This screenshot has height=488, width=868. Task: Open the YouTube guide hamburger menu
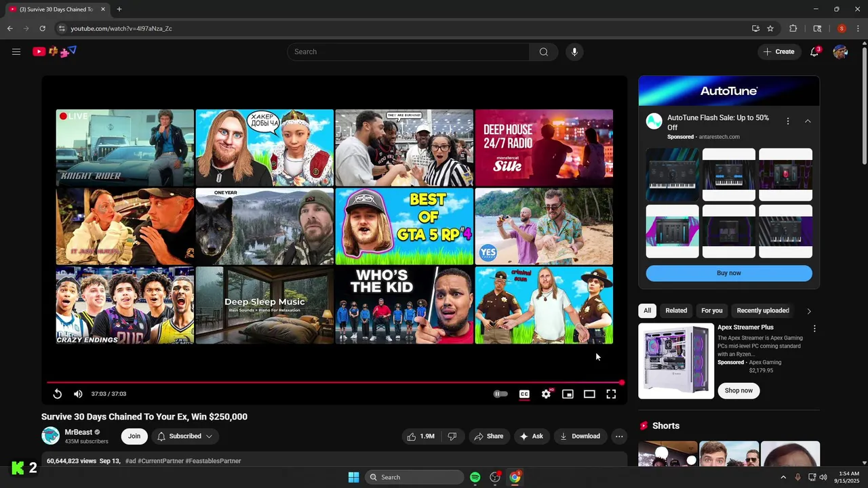pyautogui.click(x=16, y=52)
